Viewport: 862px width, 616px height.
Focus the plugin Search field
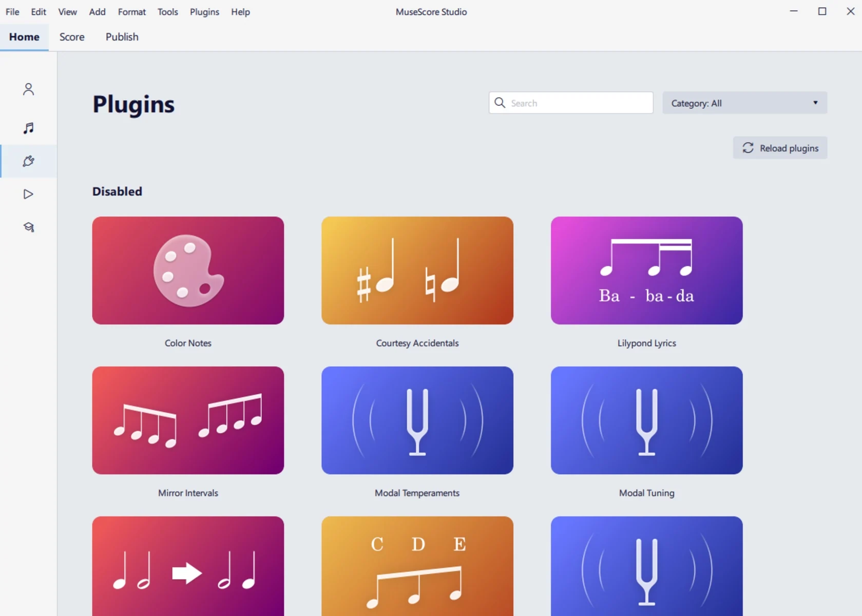point(571,103)
